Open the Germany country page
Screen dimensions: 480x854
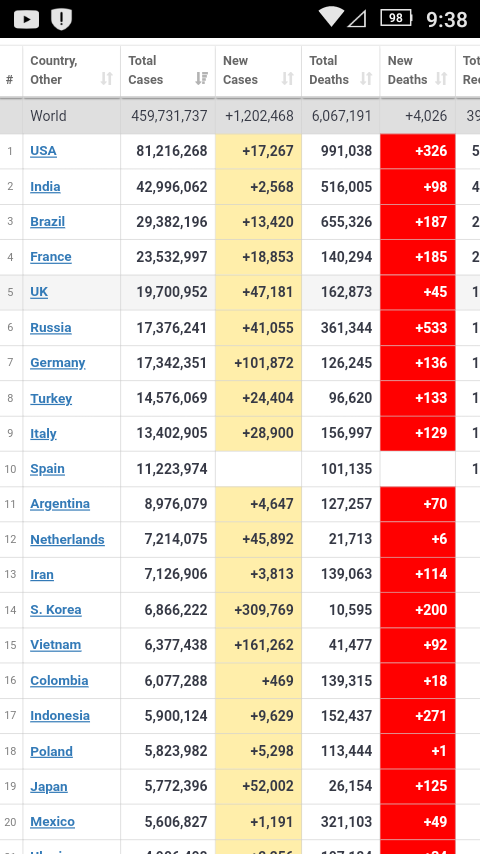coord(58,363)
